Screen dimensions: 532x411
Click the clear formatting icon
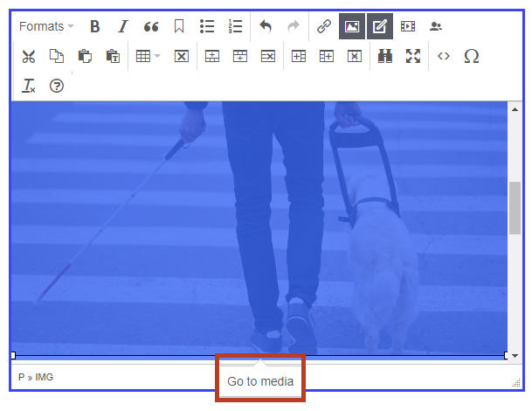[x=29, y=86]
